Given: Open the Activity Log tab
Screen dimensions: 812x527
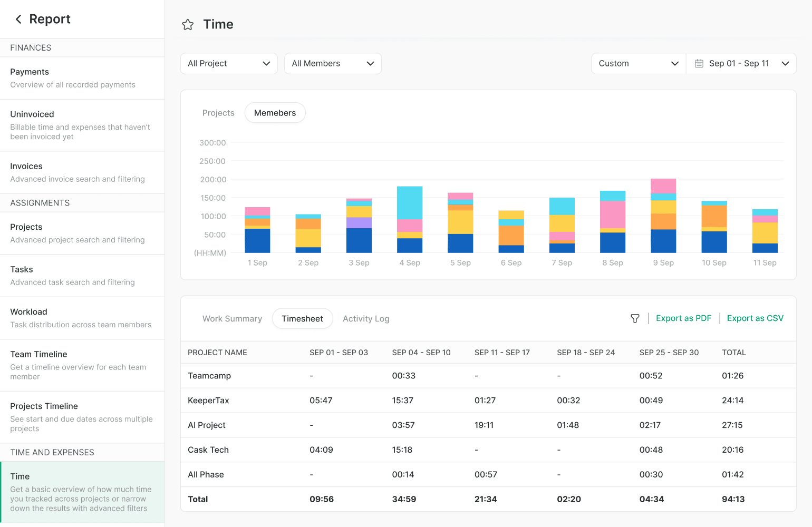Looking at the screenshot, I should pyautogui.click(x=366, y=319).
